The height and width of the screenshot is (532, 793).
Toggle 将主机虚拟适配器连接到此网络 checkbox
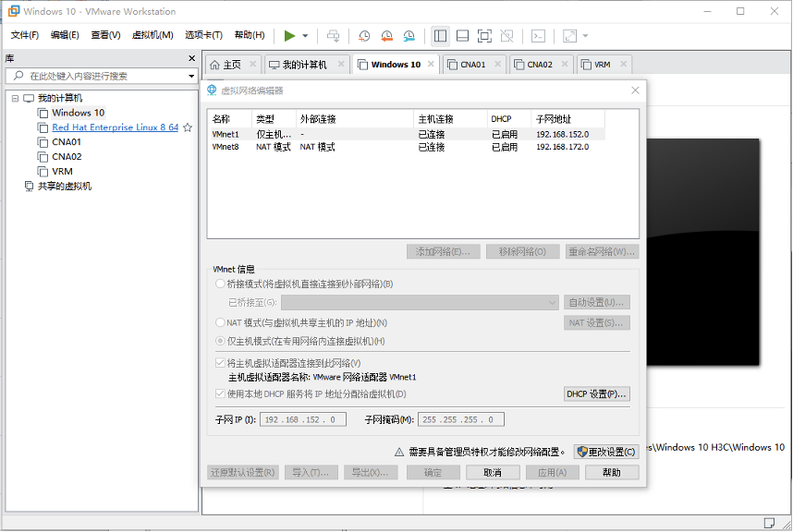(x=220, y=363)
